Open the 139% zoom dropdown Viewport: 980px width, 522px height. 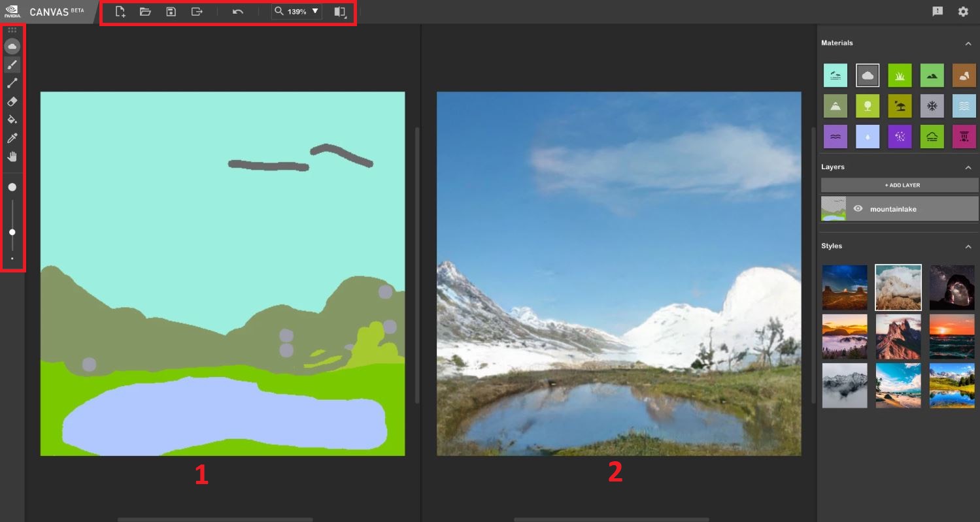click(315, 11)
